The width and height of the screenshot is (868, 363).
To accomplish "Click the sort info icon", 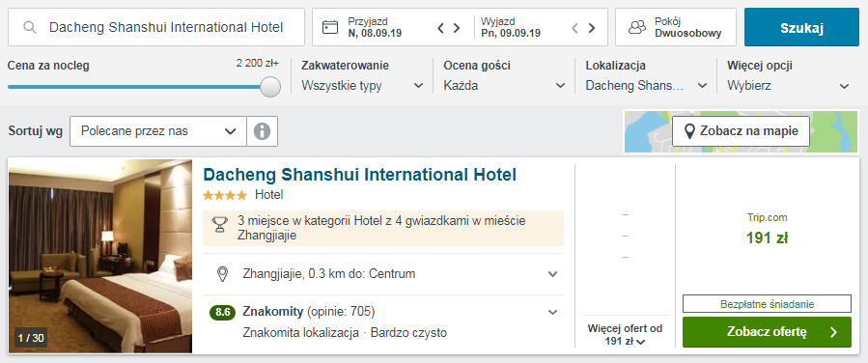I will click(x=263, y=131).
